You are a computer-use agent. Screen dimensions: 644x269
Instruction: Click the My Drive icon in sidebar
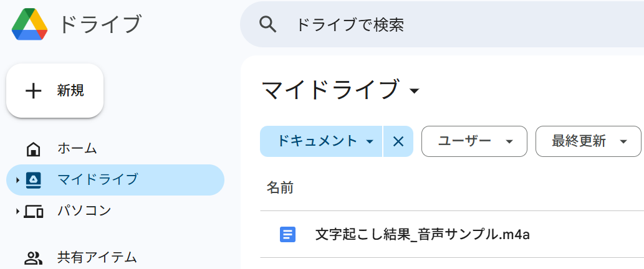pos(33,180)
